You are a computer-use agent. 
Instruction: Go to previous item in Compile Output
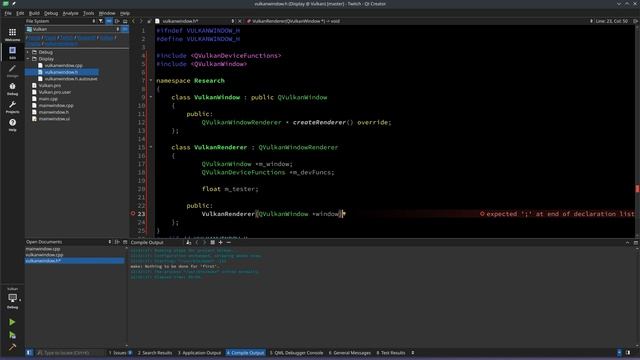tap(197, 242)
